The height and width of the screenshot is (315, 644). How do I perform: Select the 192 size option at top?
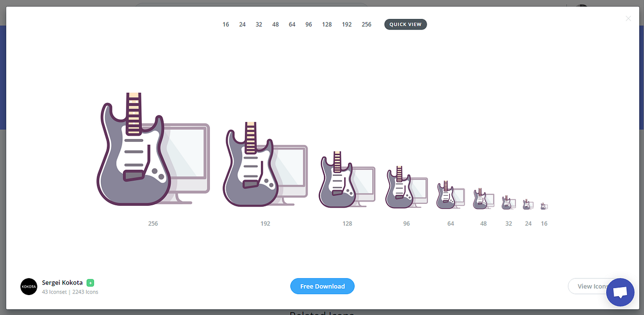click(x=347, y=24)
